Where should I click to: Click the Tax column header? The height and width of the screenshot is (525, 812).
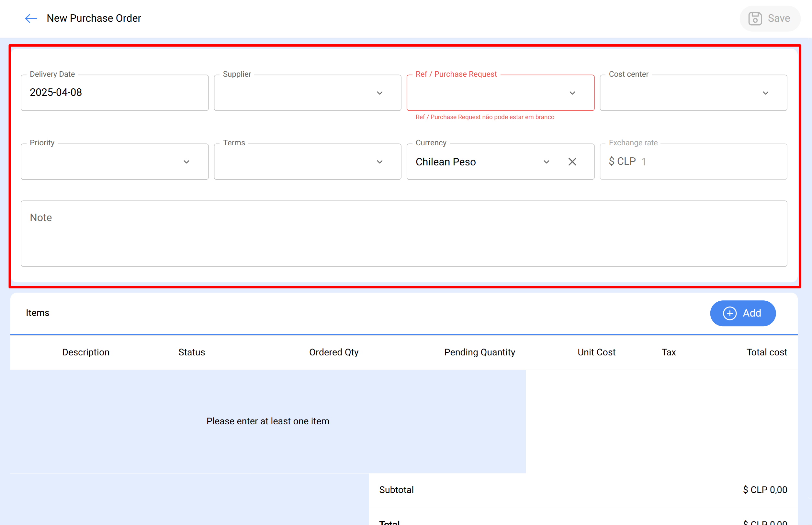tap(669, 352)
